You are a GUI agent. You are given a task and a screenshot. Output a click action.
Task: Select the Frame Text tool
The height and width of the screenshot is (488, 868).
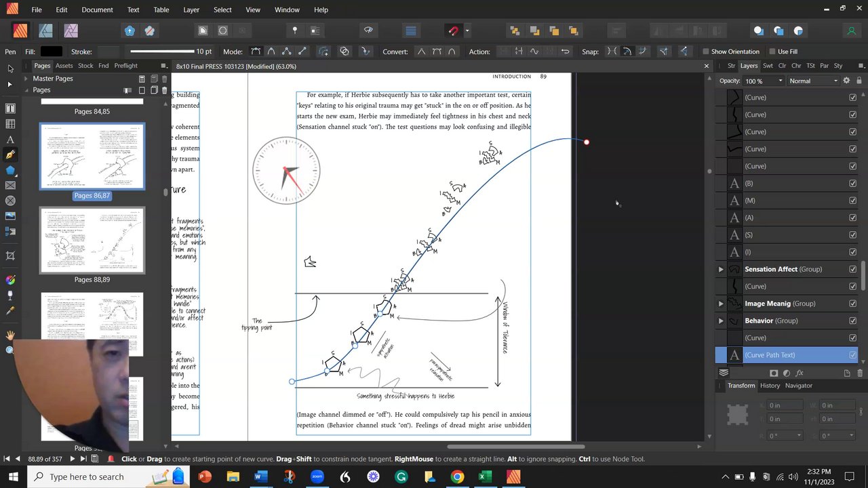click(10, 108)
